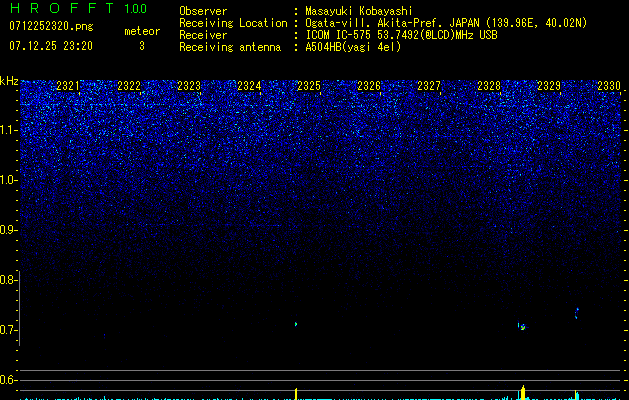Click the 1.0 kHz frequency label
Viewport: 629px width, 400px height.
(x=9, y=180)
